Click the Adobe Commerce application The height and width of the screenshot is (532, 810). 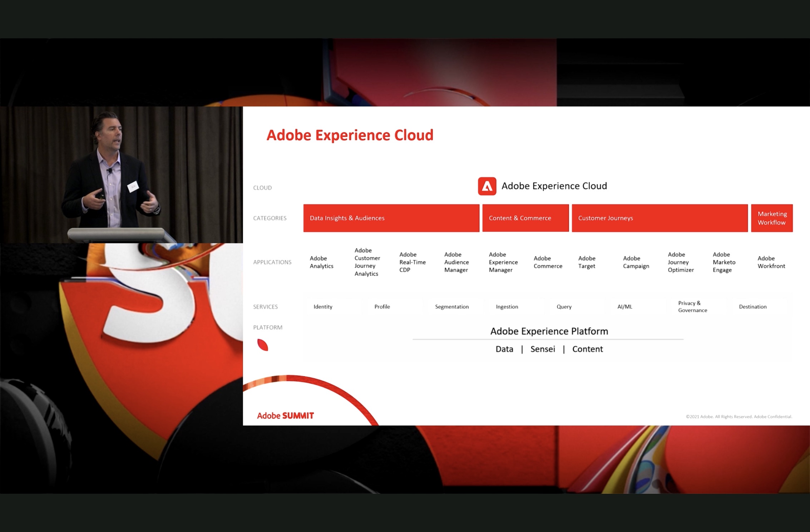(548, 262)
